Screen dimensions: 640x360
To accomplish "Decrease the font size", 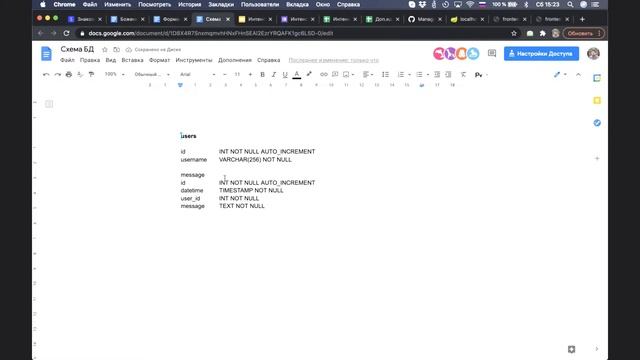I will pos(225,74).
